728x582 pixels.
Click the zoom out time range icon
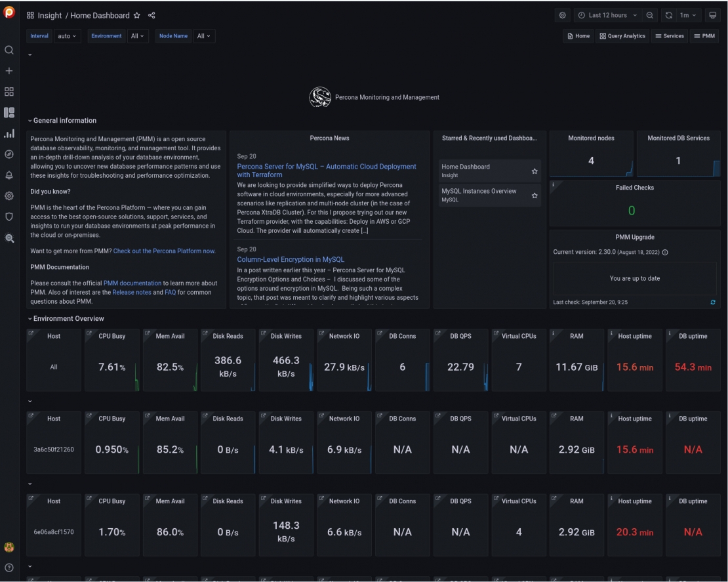649,15
